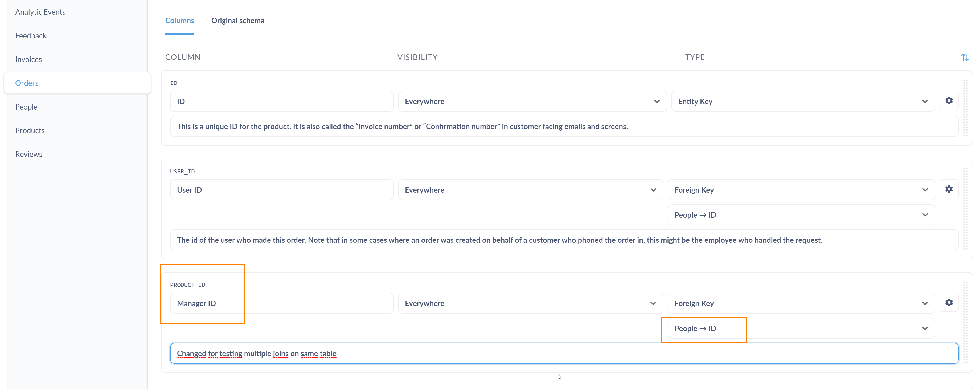Edit the Manager ID display name field

[x=281, y=303]
